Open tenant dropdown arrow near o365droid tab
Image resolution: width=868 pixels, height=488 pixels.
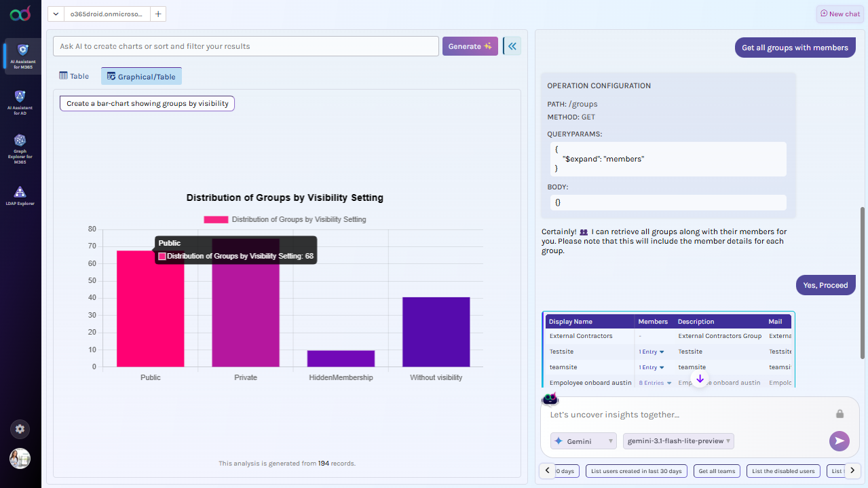point(56,14)
